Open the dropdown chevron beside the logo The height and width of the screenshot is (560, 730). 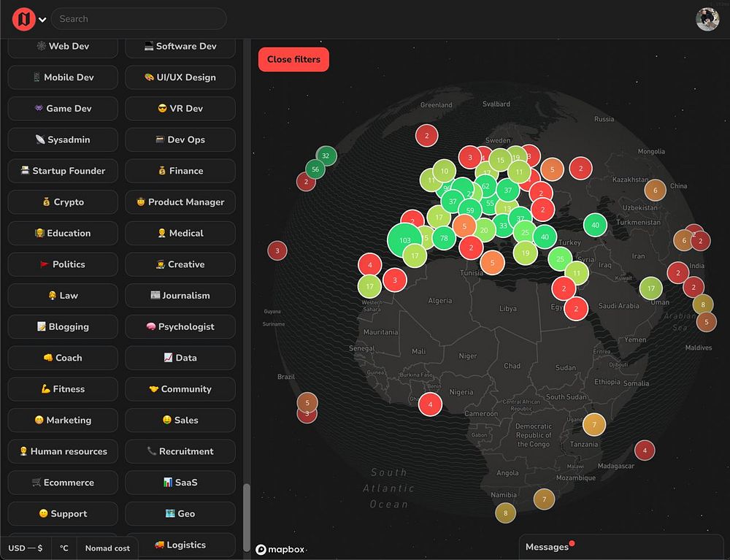click(42, 20)
